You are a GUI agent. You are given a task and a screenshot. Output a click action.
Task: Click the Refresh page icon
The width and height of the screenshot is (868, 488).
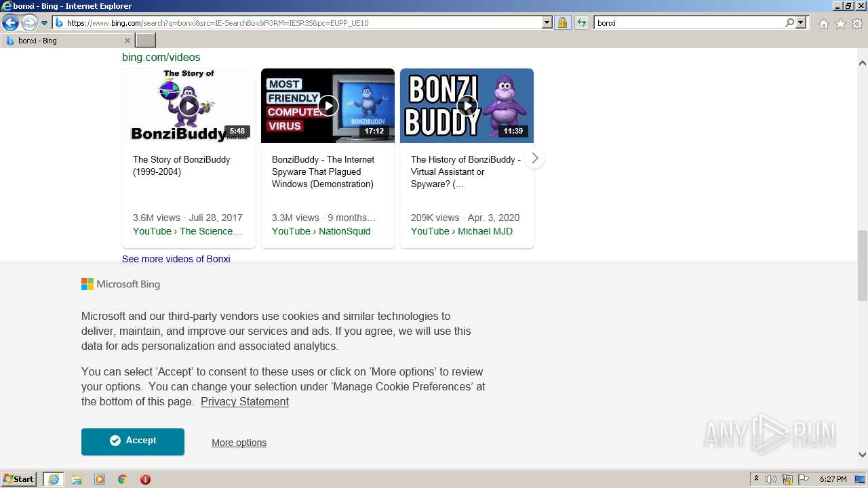[582, 23]
